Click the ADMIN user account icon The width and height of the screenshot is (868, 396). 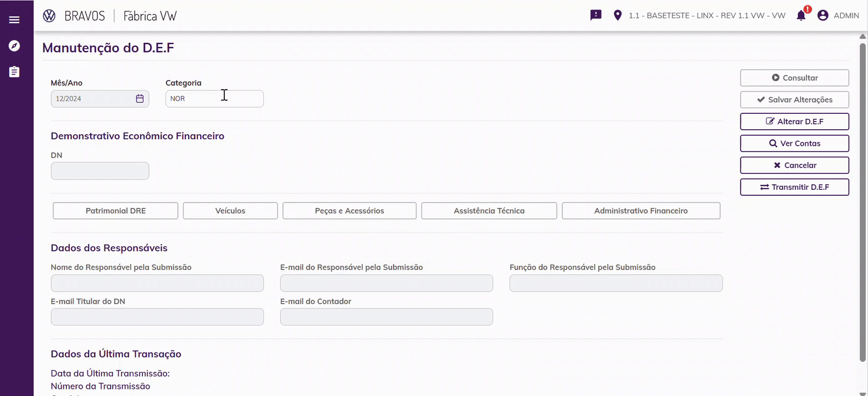(x=823, y=15)
